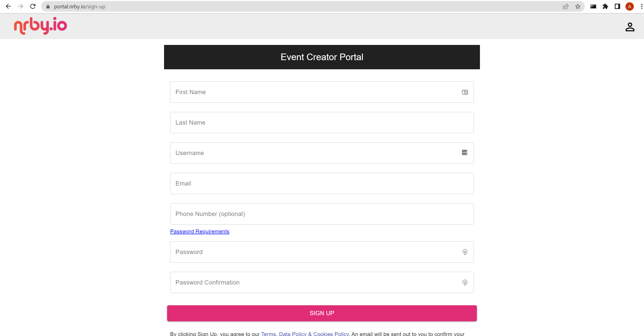This screenshot has height=336, width=644.
Task: Click the nrby.io logo
Action: click(x=40, y=26)
